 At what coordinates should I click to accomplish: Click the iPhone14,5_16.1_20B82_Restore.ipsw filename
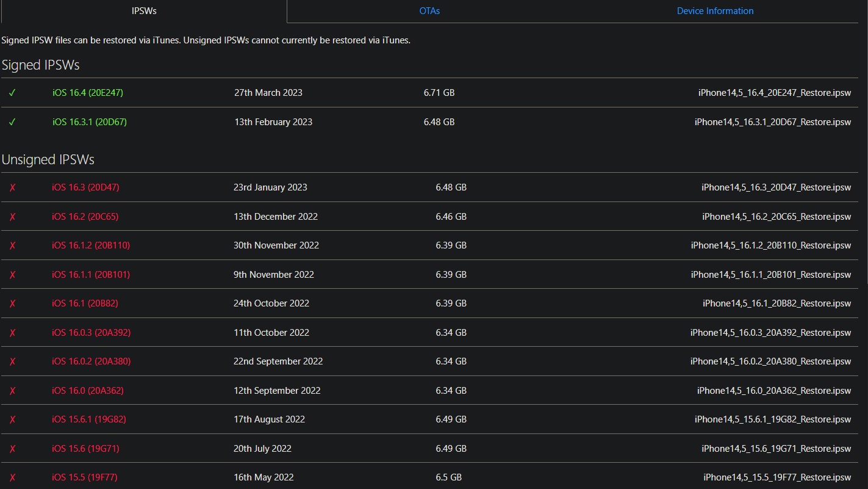point(777,303)
